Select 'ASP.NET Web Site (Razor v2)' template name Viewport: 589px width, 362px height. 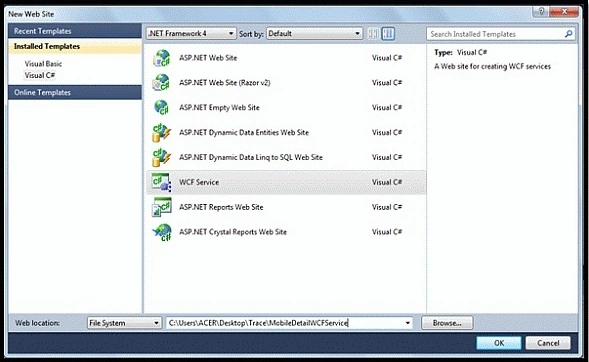pos(225,83)
